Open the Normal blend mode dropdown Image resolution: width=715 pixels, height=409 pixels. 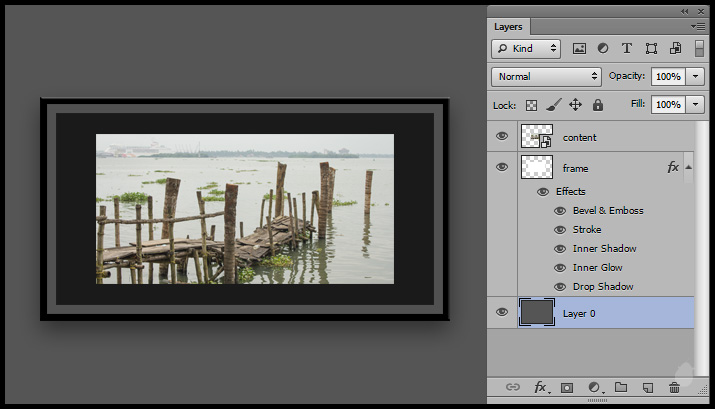point(546,76)
